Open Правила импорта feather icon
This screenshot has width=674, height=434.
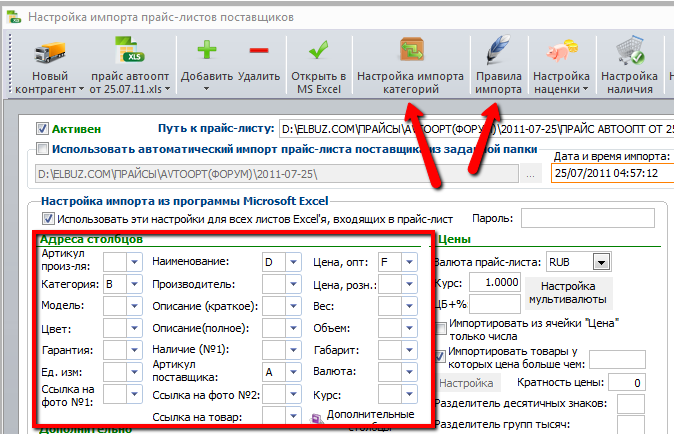498,50
